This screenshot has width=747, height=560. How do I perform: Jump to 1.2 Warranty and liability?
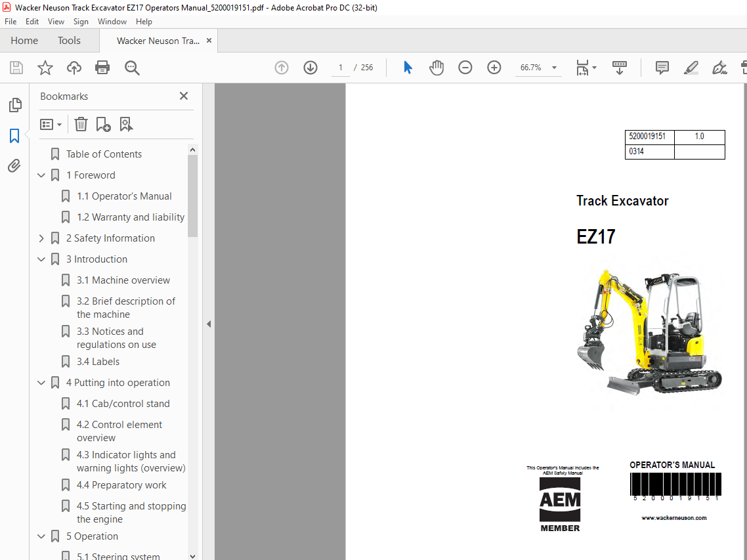point(131,217)
